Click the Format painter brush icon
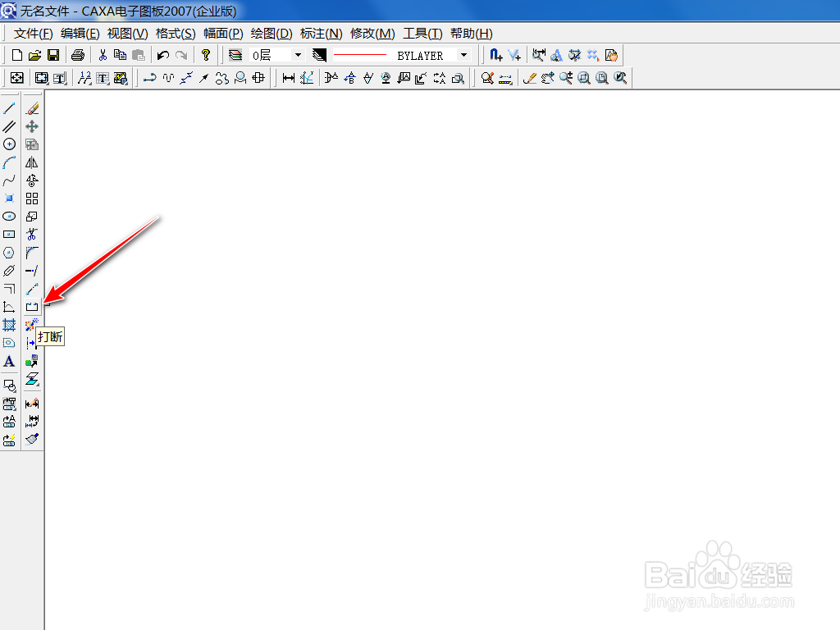Viewport: 840px width, 630px height. point(32,440)
